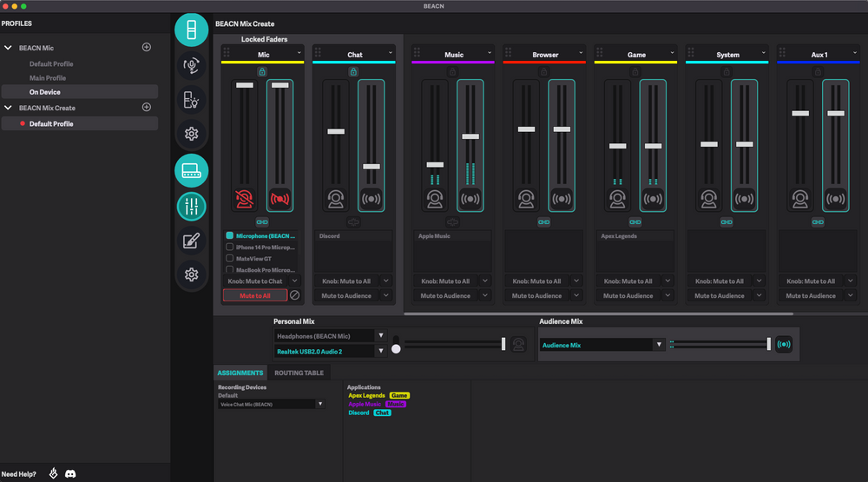This screenshot has width=868, height=482.
Task: Toggle the Mic channel audience mute icon
Action: tap(279, 199)
